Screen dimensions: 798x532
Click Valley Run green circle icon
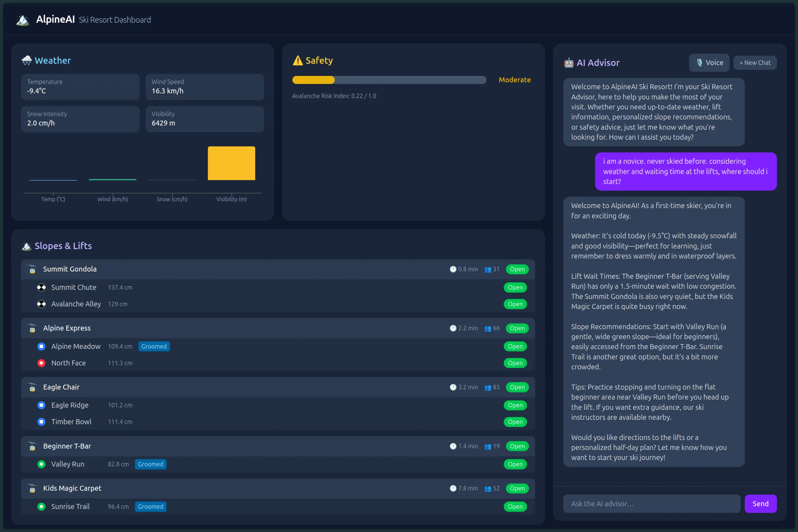coord(41,464)
